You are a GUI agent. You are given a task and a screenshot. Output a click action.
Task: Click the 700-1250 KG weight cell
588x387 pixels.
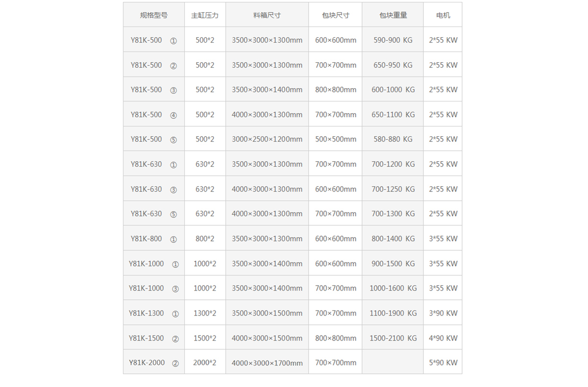pos(393,189)
